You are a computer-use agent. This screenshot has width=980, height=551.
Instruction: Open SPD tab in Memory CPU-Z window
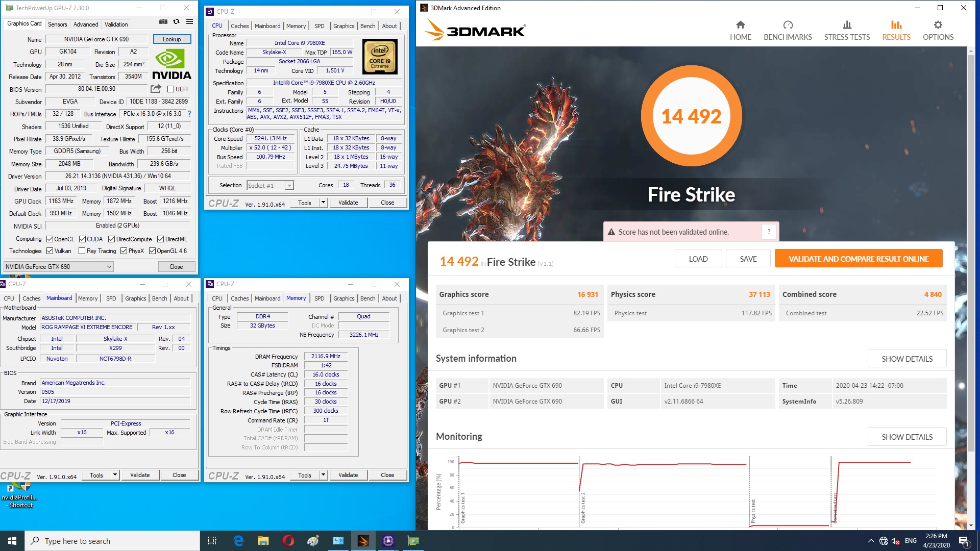(x=319, y=298)
